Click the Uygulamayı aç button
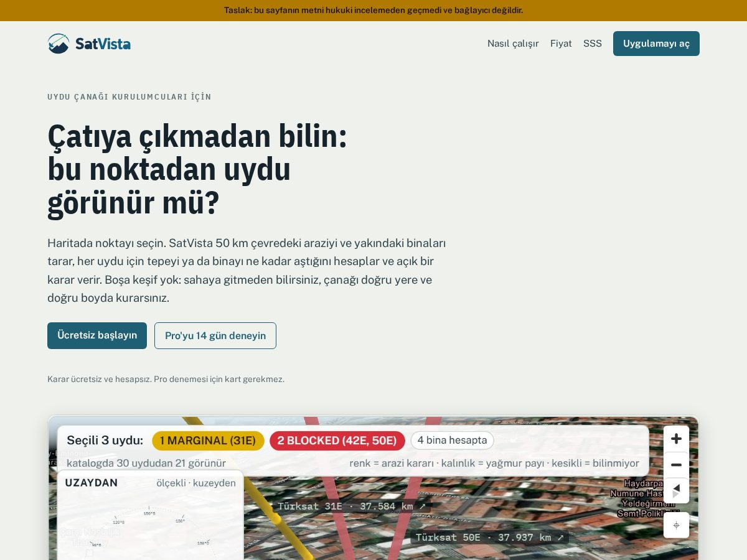 (656, 44)
